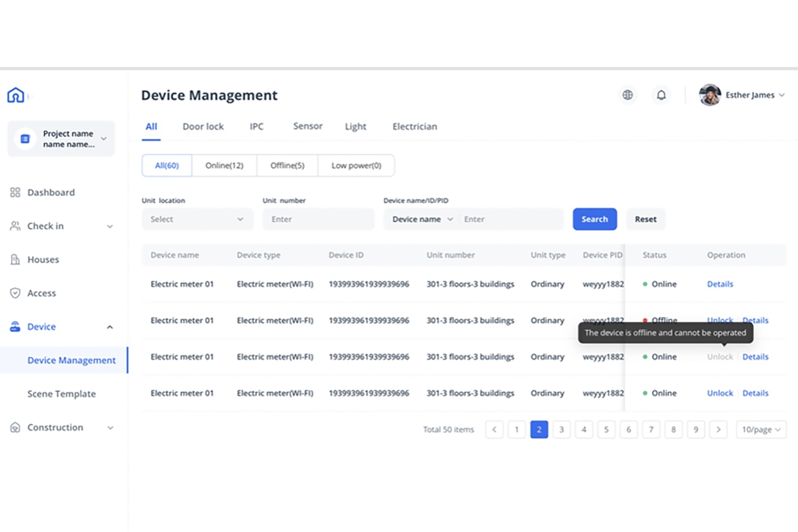Screen dimensions: 798x532
Task: Open the Device name filter type dropdown
Action: pyautogui.click(x=422, y=219)
